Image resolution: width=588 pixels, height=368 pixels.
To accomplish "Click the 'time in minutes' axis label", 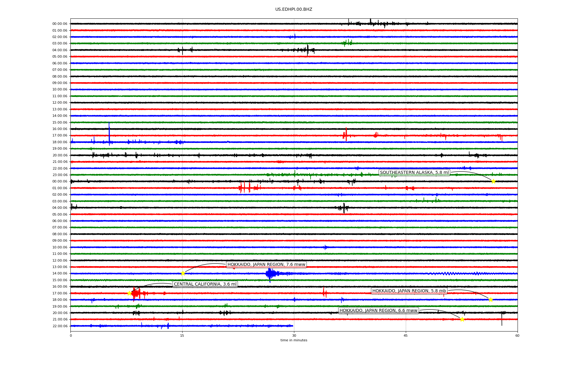I will (294, 340).
